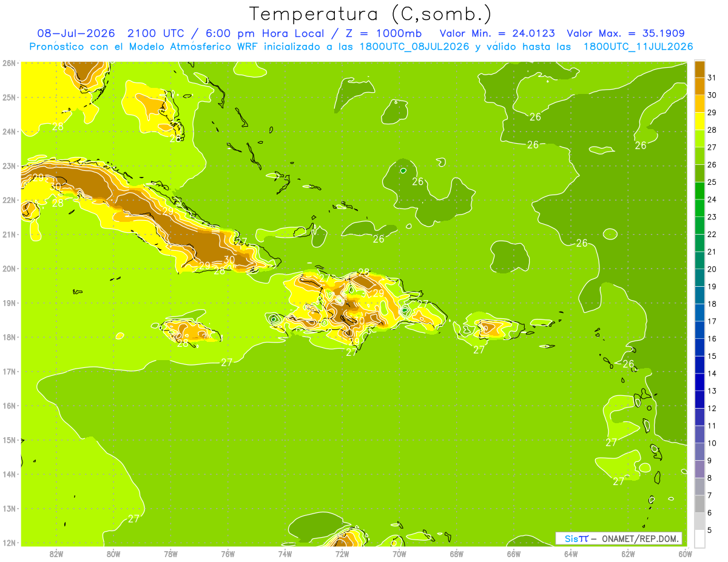The height and width of the screenshot is (562, 728).
Task: Click the longitude axis label "60W"
Action: (x=685, y=553)
